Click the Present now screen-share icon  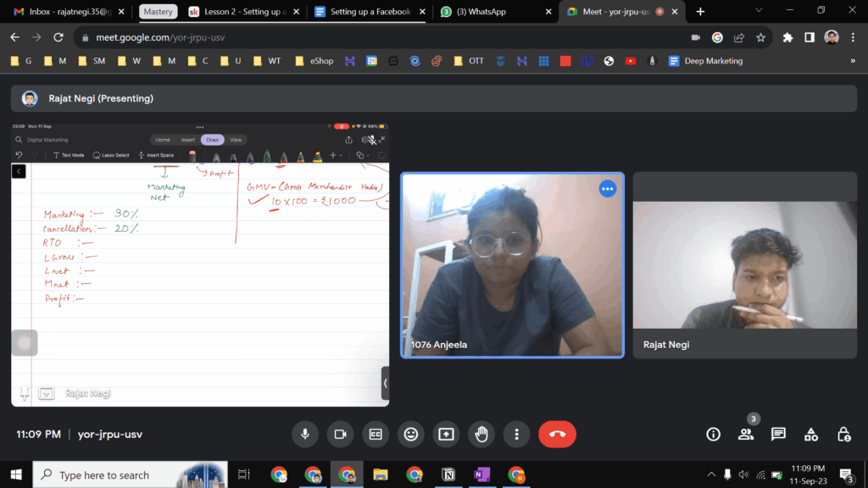(x=446, y=435)
